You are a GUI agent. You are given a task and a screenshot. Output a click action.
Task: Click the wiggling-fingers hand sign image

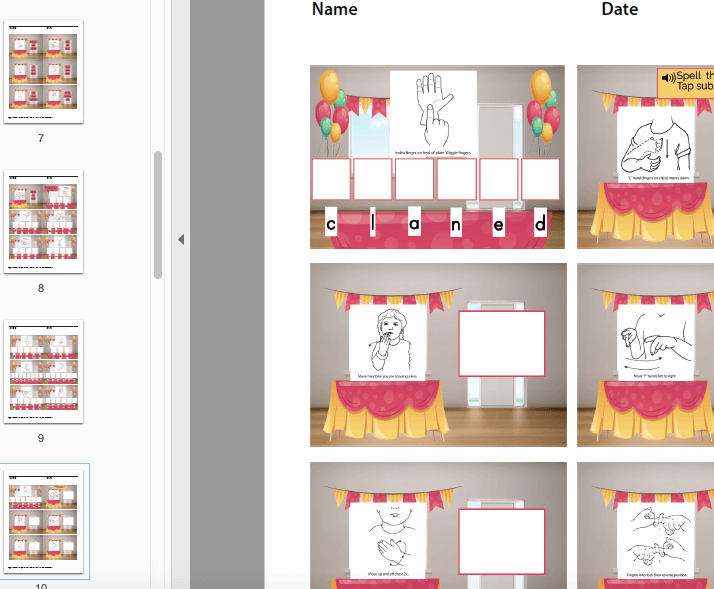pos(432,112)
